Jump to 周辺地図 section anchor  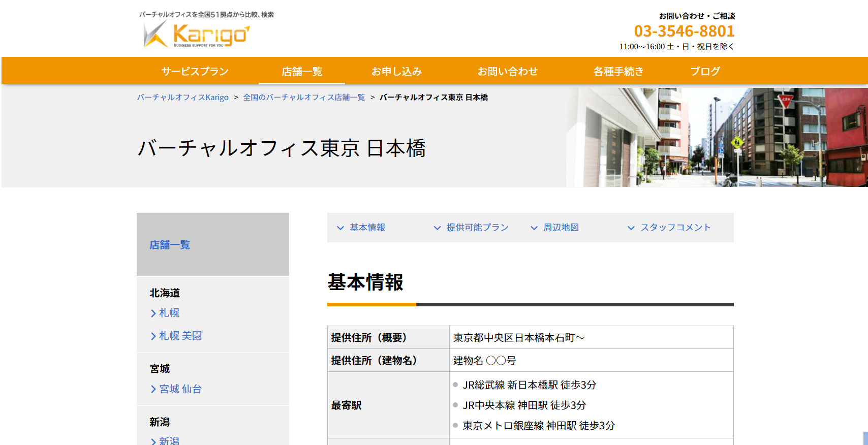561,228
